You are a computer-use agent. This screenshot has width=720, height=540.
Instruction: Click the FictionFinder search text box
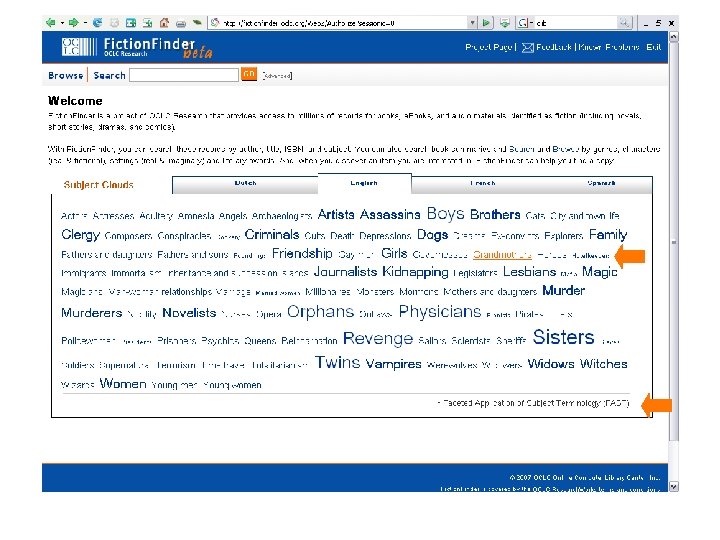coord(184,75)
